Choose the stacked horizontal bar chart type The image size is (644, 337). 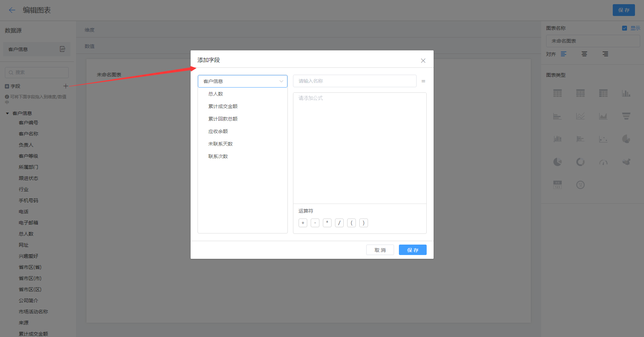coord(580,139)
